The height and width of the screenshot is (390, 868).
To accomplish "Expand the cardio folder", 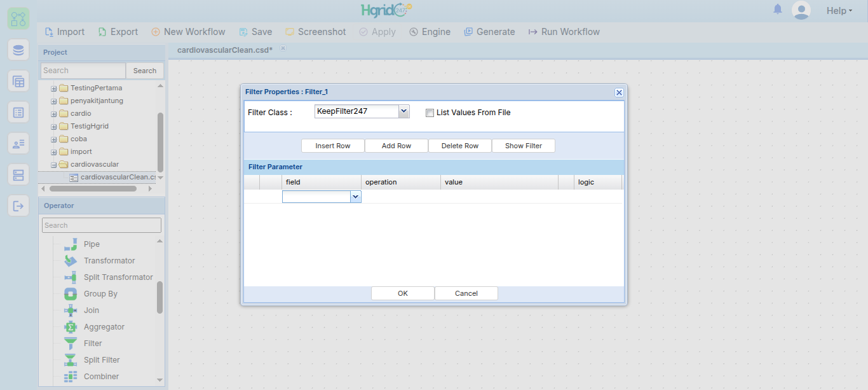I will pyautogui.click(x=54, y=114).
